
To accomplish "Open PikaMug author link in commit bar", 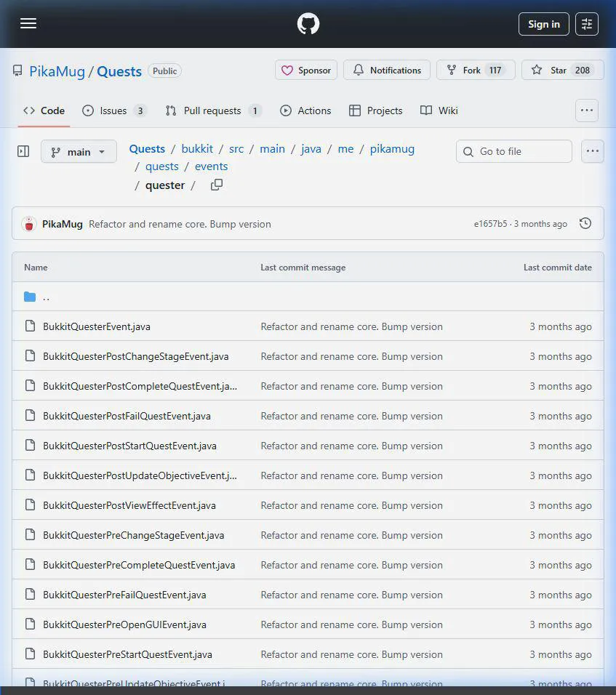I will click(x=62, y=224).
